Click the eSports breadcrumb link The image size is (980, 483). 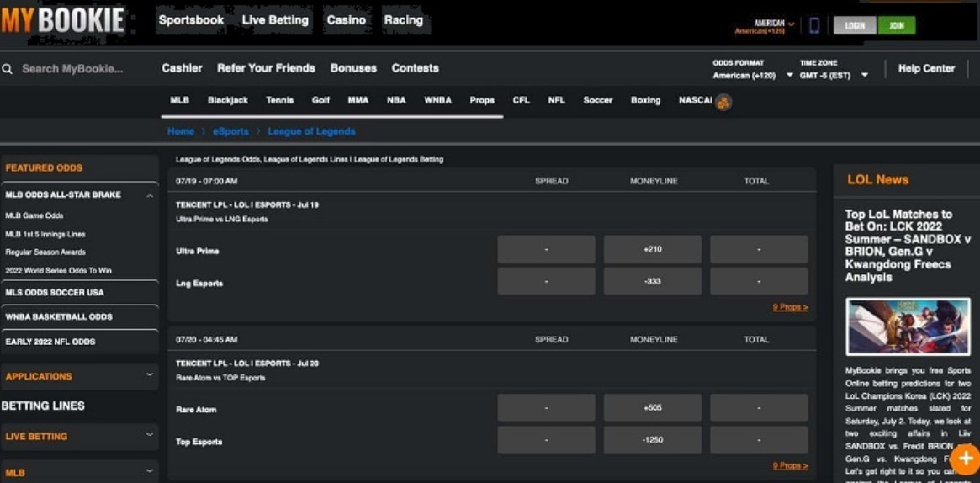coord(230,131)
